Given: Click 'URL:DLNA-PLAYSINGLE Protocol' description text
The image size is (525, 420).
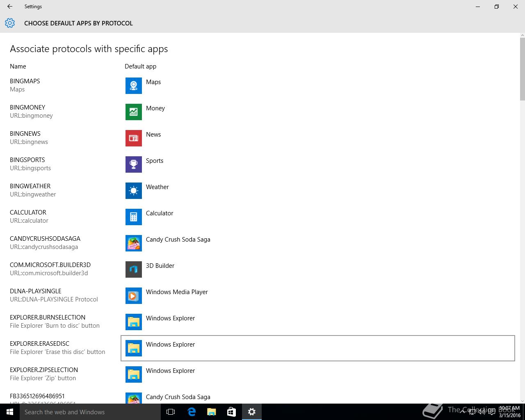Looking at the screenshot, I should pyautogui.click(x=54, y=299).
